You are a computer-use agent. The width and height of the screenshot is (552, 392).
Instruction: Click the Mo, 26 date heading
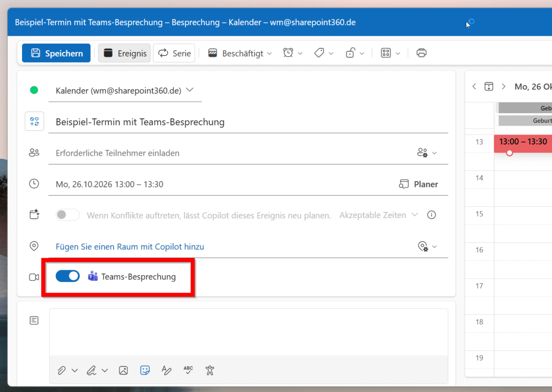pyautogui.click(x=533, y=86)
